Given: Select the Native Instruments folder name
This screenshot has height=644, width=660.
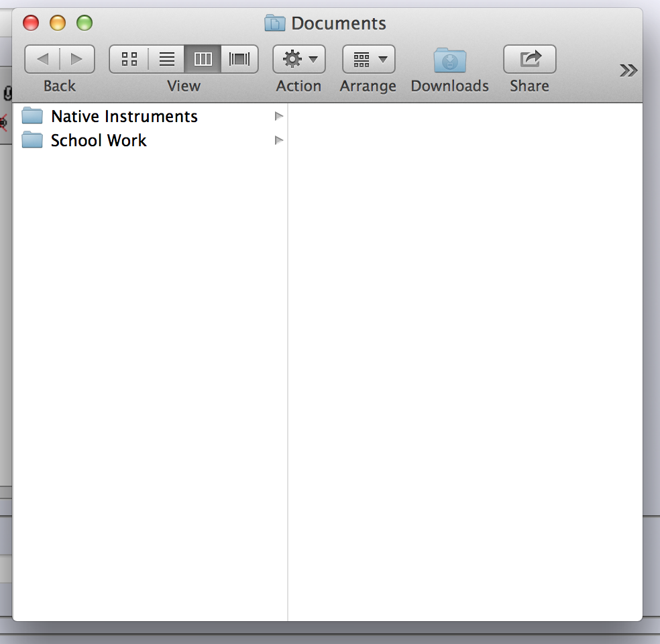Looking at the screenshot, I should point(124,116).
